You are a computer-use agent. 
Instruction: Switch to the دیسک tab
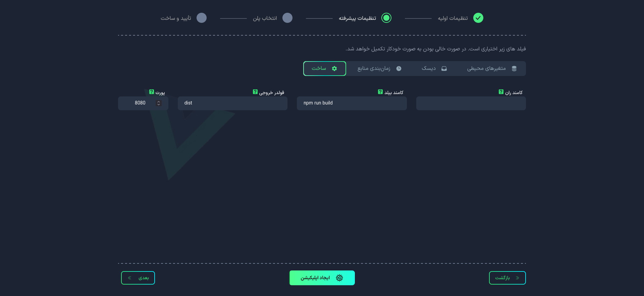pyautogui.click(x=434, y=69)
